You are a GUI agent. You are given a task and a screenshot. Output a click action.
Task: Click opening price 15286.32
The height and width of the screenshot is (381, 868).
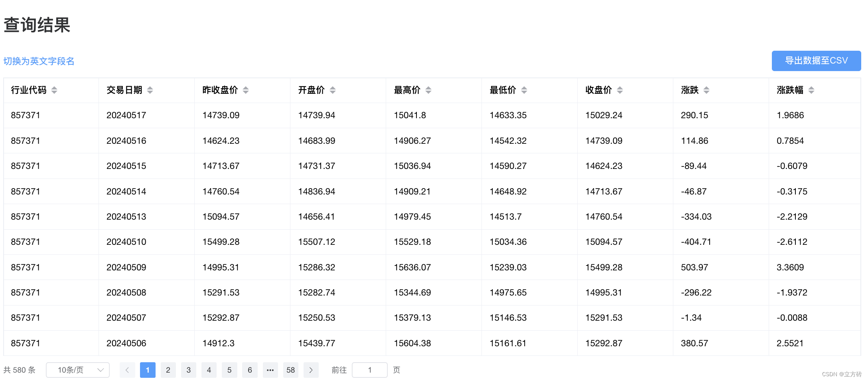(x=317, y=268)
